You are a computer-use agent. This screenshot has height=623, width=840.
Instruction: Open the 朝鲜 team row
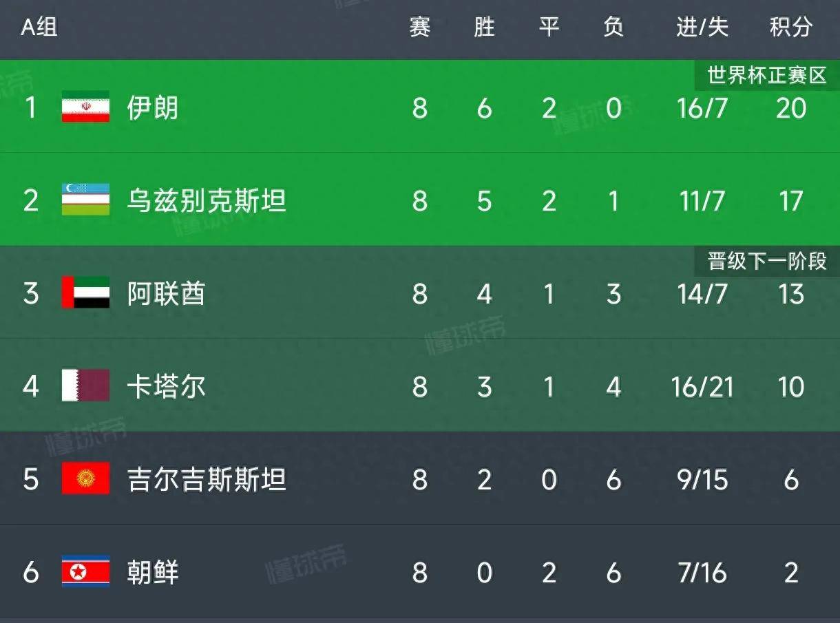(x=420, y=571)
